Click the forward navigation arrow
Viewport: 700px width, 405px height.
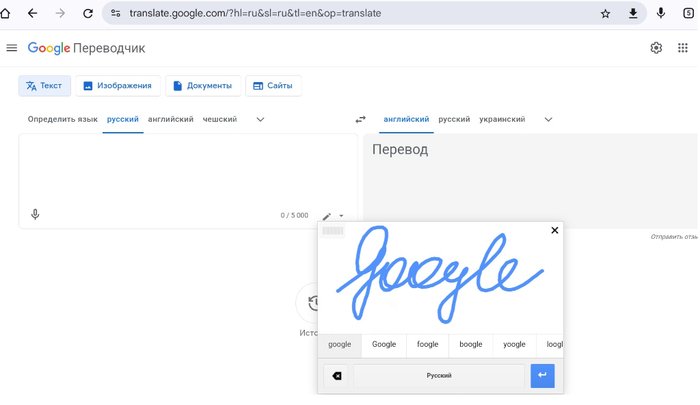point(60,13)
